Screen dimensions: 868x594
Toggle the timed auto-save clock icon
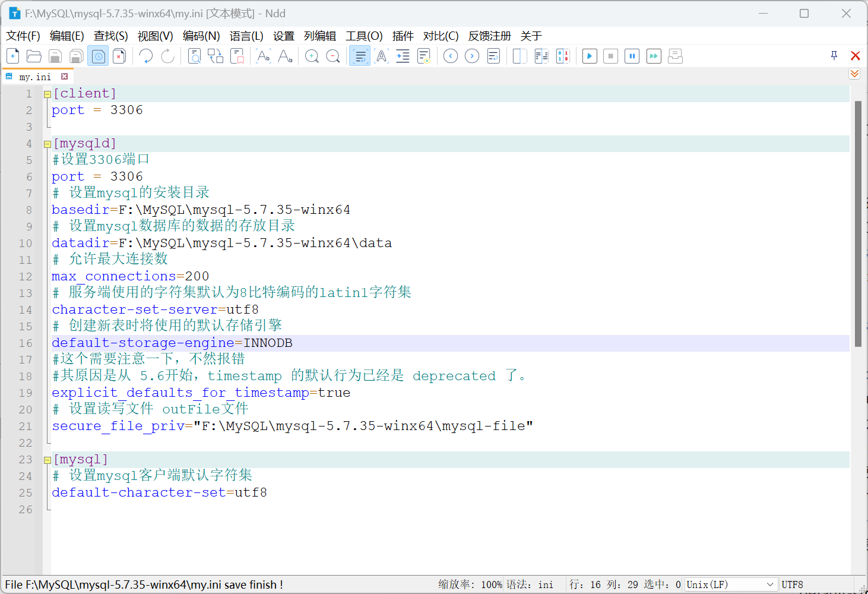98,56
